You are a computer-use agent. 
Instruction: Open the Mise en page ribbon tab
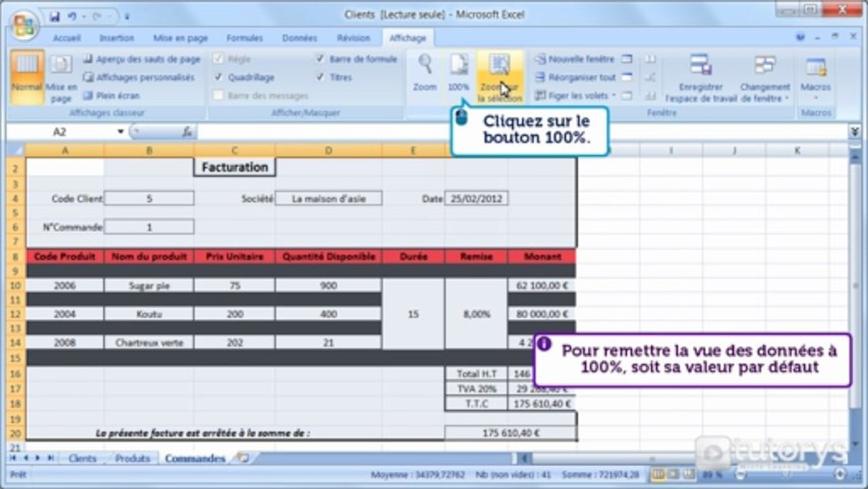181,39
